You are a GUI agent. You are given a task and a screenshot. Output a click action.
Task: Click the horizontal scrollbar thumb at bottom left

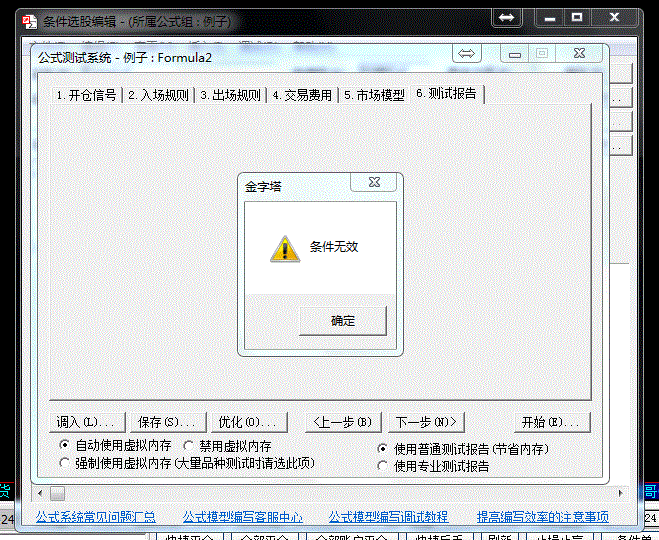point(57,493)
